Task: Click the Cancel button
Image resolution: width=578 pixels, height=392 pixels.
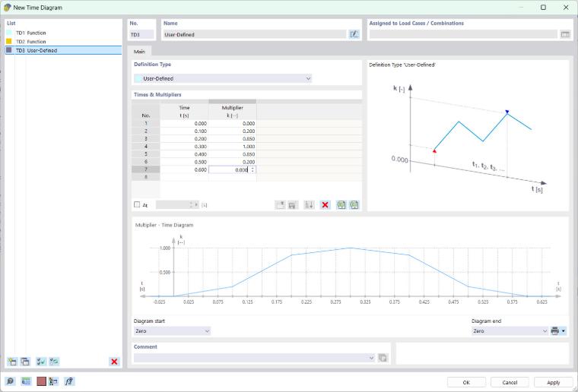Action: click(510, 382)
